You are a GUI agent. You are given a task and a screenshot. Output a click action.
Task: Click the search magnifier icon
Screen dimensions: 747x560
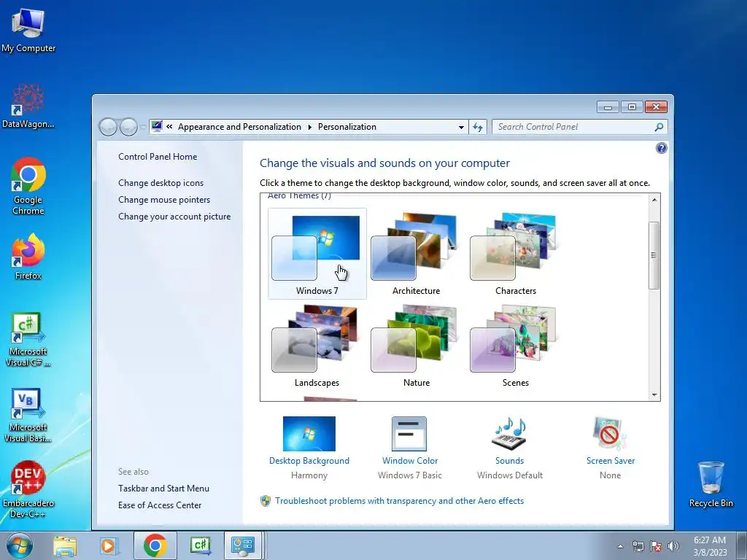pyautogui.click(x=659, y=127)
